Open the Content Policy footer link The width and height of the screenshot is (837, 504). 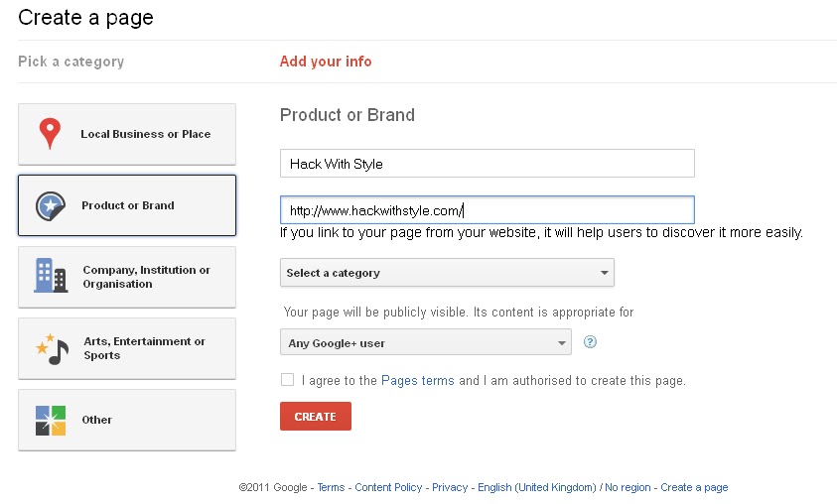tap(388, 487)
